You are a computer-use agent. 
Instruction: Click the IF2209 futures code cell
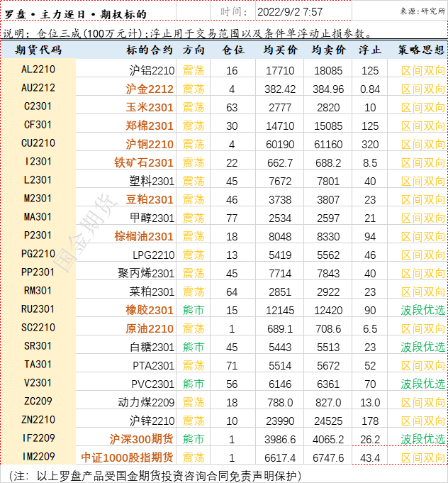[x=39, y=438]
